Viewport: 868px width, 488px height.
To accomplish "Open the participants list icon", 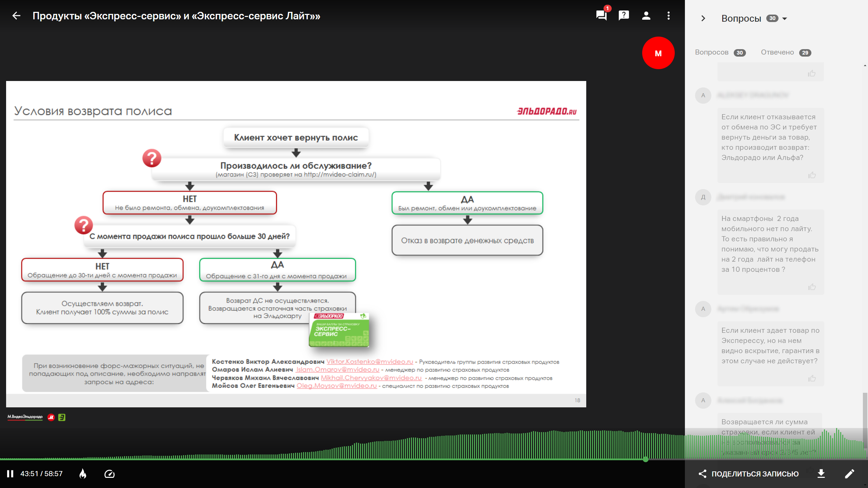I will point(646,16).
